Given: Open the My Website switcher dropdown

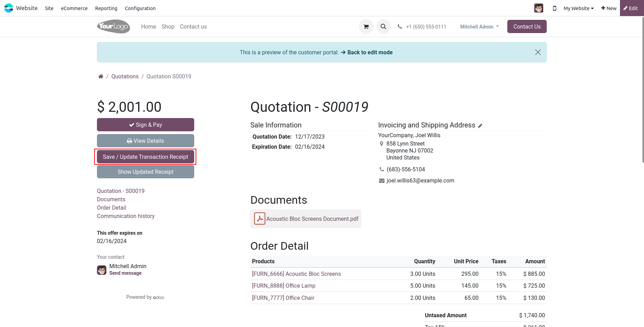Looking at the screenshot, I should click(x=578, y=8).
